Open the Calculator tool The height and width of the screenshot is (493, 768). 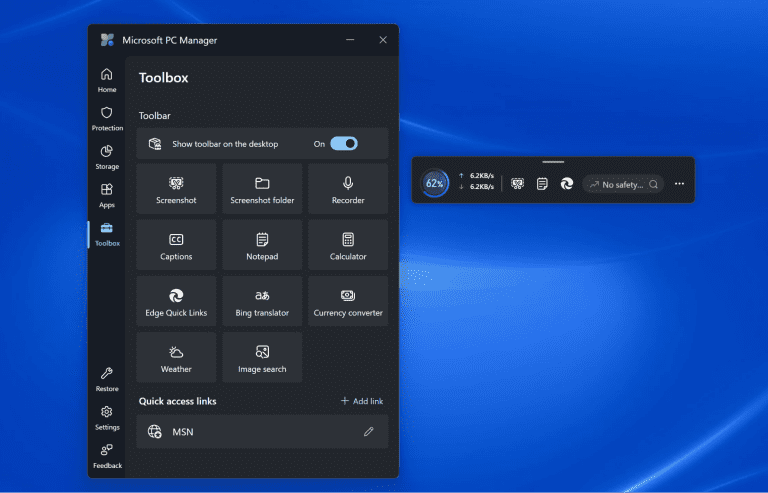348,245
